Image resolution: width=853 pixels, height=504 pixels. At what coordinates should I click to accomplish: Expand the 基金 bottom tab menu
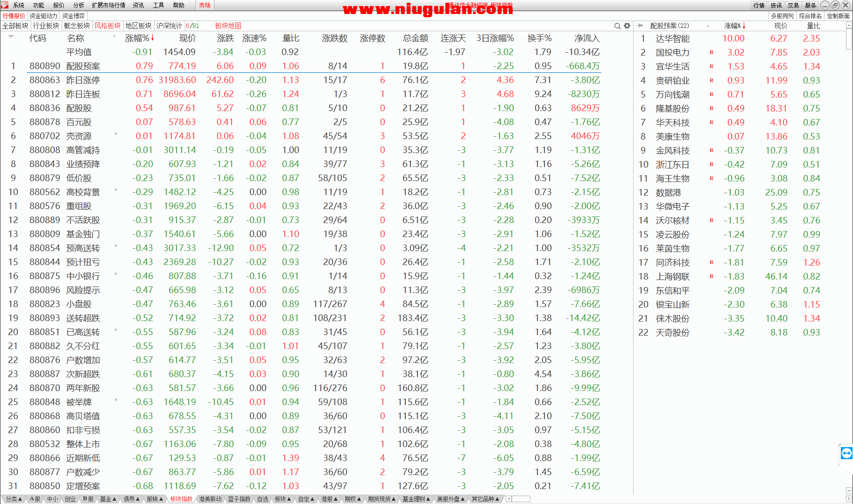108,499
